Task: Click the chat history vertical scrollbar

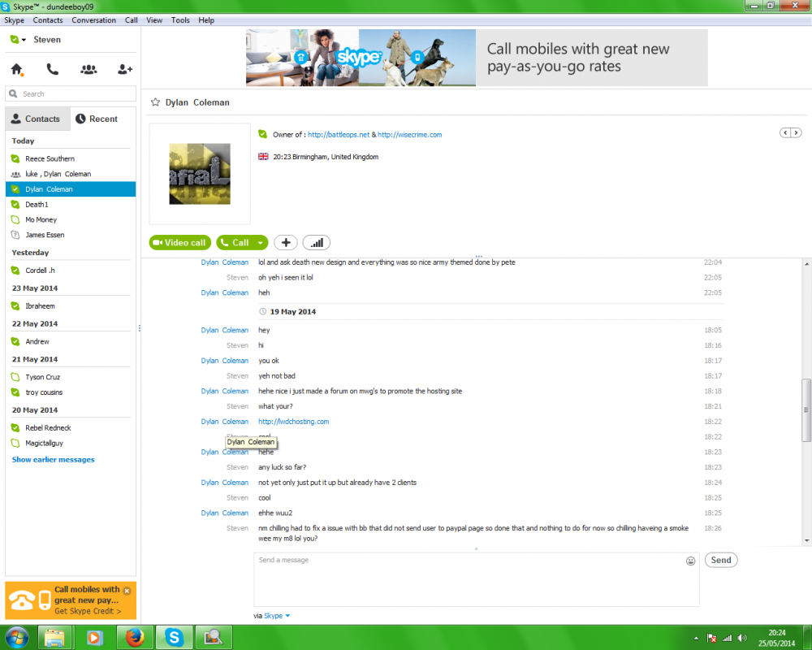Action: [806, 409]
